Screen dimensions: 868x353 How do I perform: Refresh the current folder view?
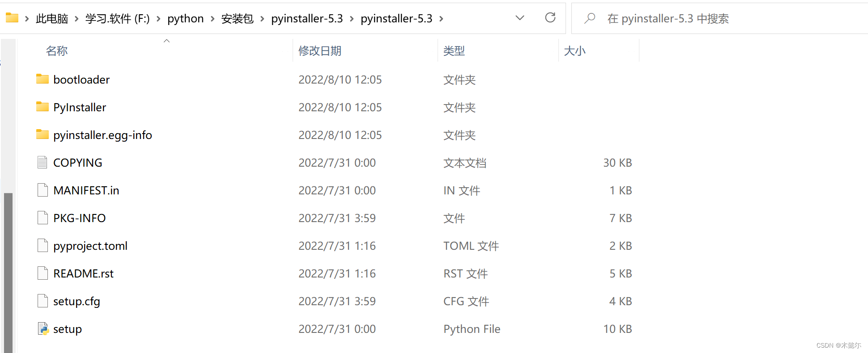point(550,18)
